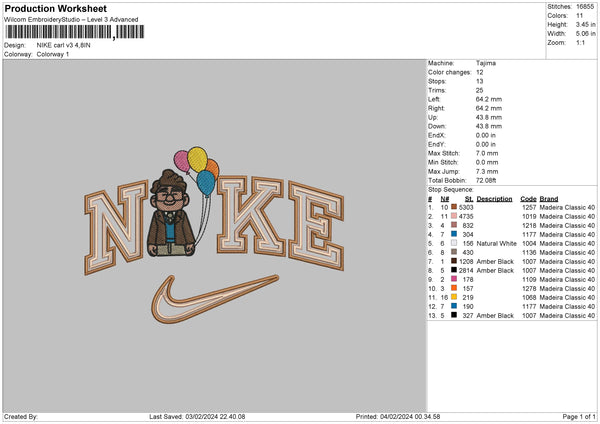The width and height of the screenshot is (600, 424).
Task: Click the taupe swatch for stop 6 (code 1136)
Action: pos(454,252)
